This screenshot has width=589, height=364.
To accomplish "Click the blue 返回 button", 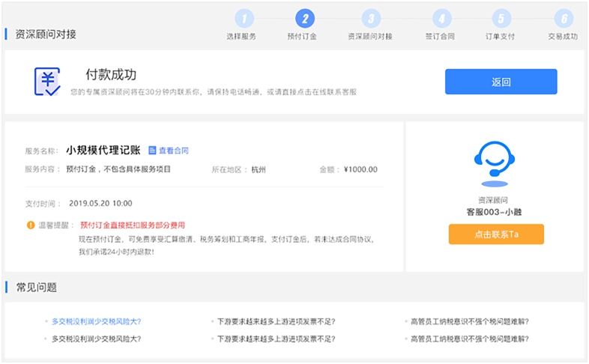I will pos(501,82).
